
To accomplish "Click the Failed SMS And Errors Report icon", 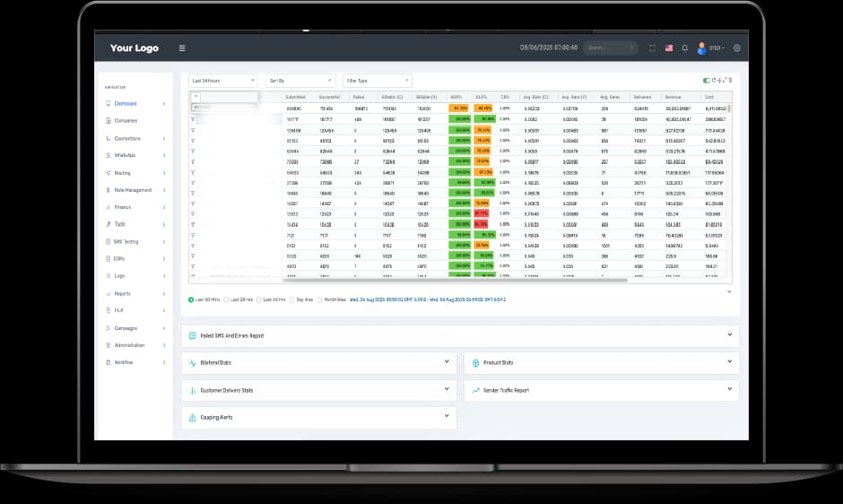I will pyautogui.click(x=193, y=335).
